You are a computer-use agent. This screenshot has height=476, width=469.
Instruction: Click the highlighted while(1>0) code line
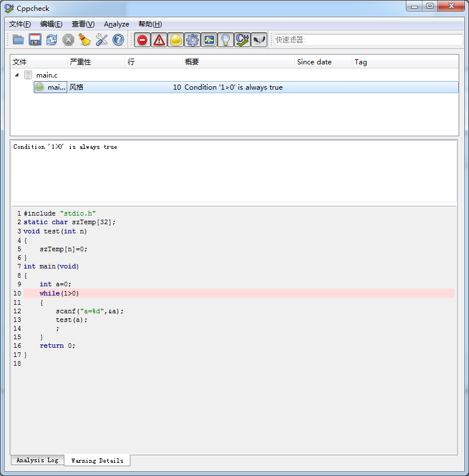(239, 293)
